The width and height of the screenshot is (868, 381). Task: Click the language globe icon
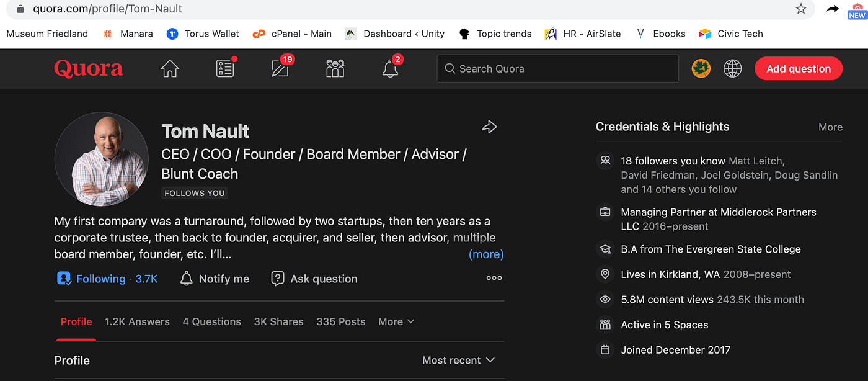coord(733,69)
